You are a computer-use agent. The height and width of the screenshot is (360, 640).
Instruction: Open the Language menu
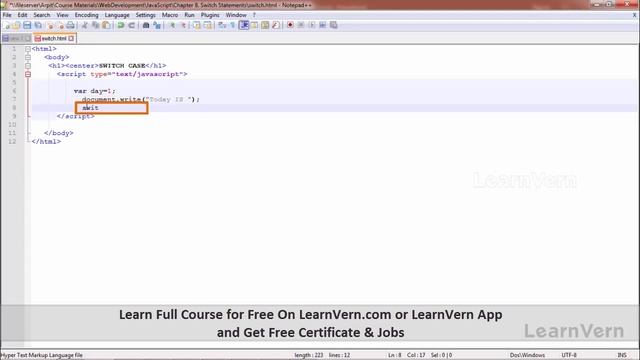tap(117, 15)
